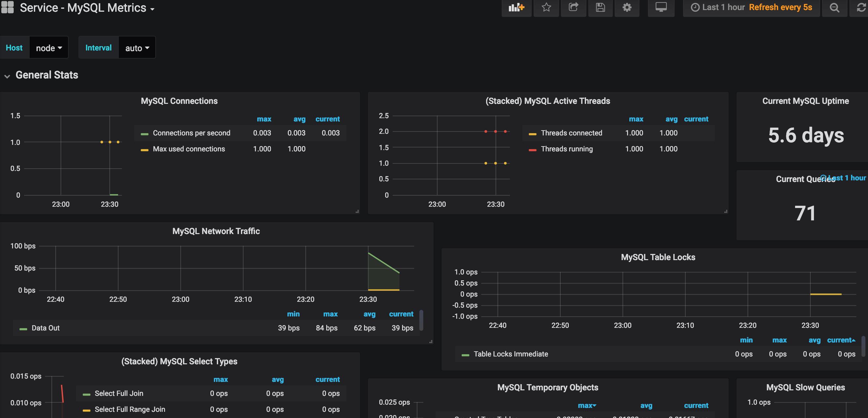Click the 62 bps avg value

[x=364, y=328]
